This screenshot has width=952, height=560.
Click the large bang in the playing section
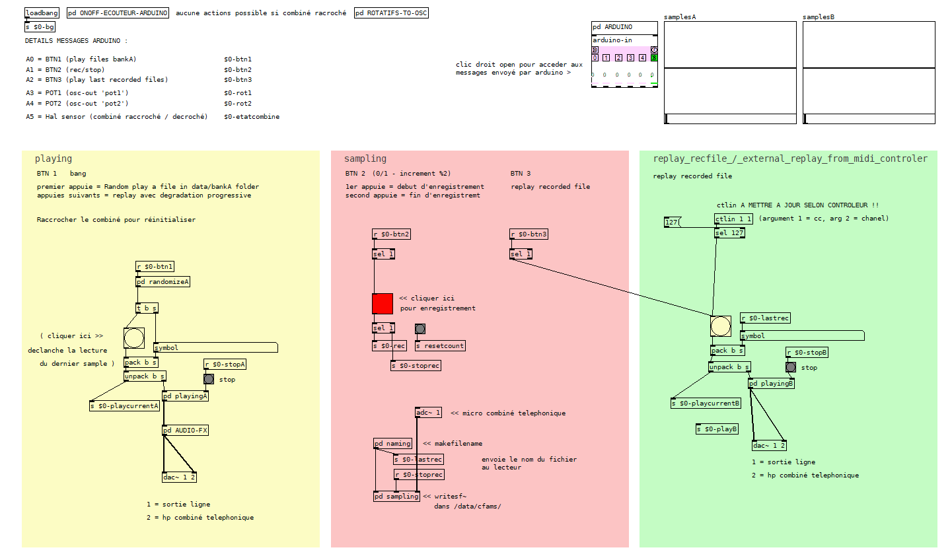134,338
